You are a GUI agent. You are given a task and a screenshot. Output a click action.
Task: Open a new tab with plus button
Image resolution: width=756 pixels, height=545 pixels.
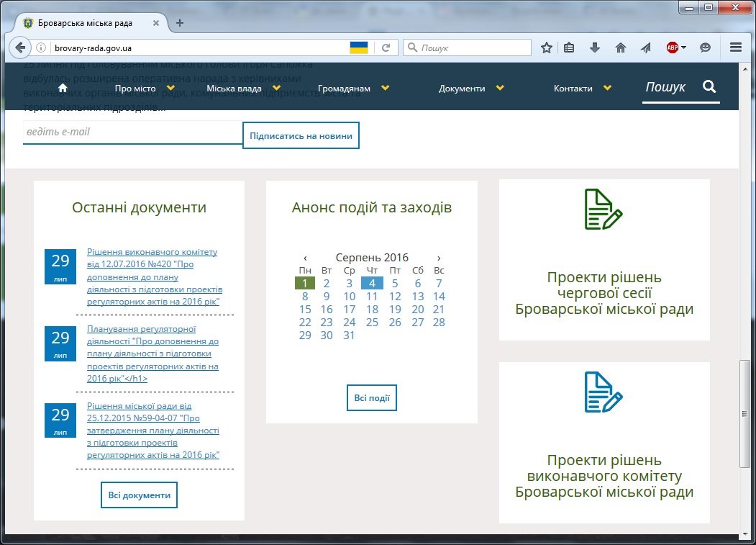180,23
